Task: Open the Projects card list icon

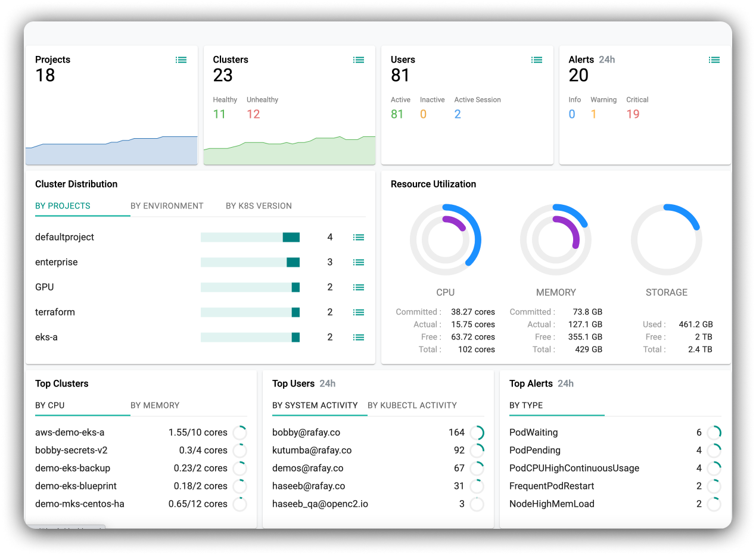Action: pyautogui.click(x=181, y=60)
